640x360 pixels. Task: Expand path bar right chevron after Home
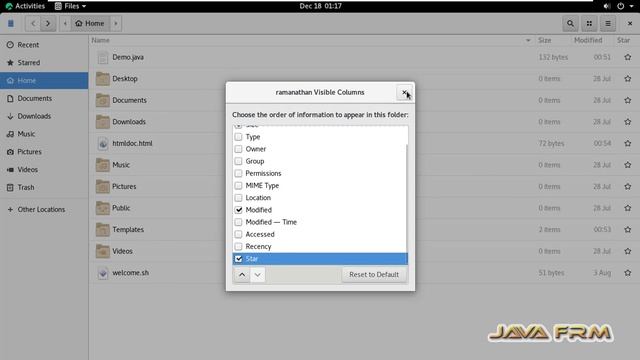tap(116, 24)
